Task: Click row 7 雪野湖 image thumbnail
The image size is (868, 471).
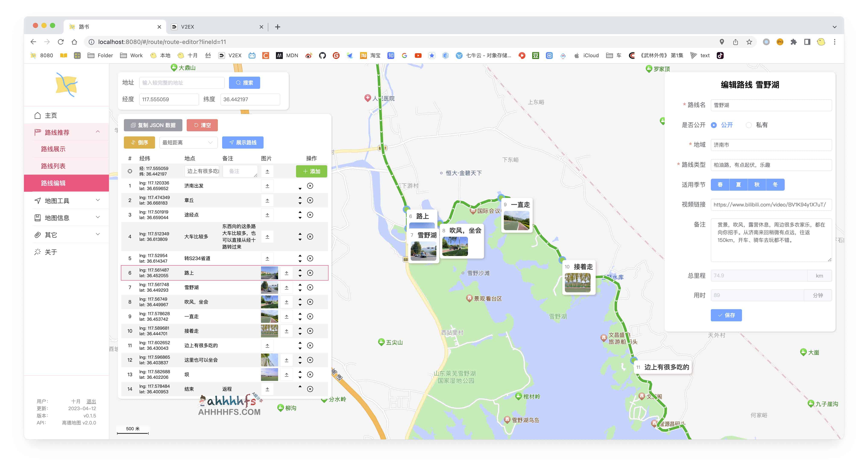Action: (x=269, y=287)
